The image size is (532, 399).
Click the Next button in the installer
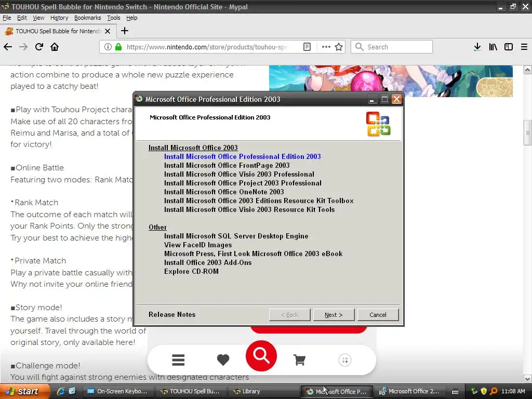tap(334, 315)
